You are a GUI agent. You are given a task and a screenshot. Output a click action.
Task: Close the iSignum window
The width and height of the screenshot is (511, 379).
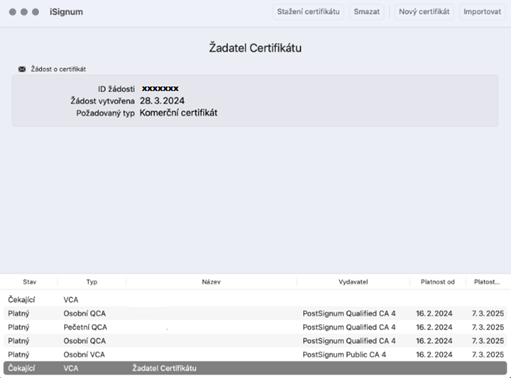(13, 12)
